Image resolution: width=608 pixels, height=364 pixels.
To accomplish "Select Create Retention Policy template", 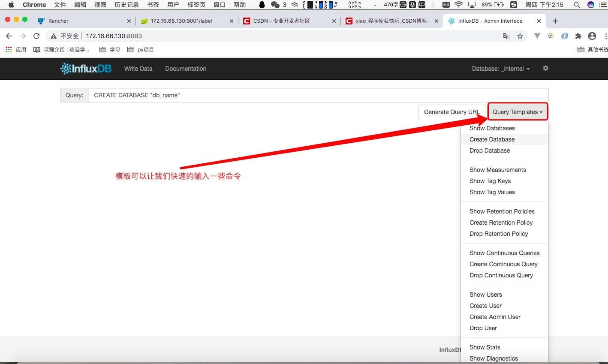I will 505,223.
